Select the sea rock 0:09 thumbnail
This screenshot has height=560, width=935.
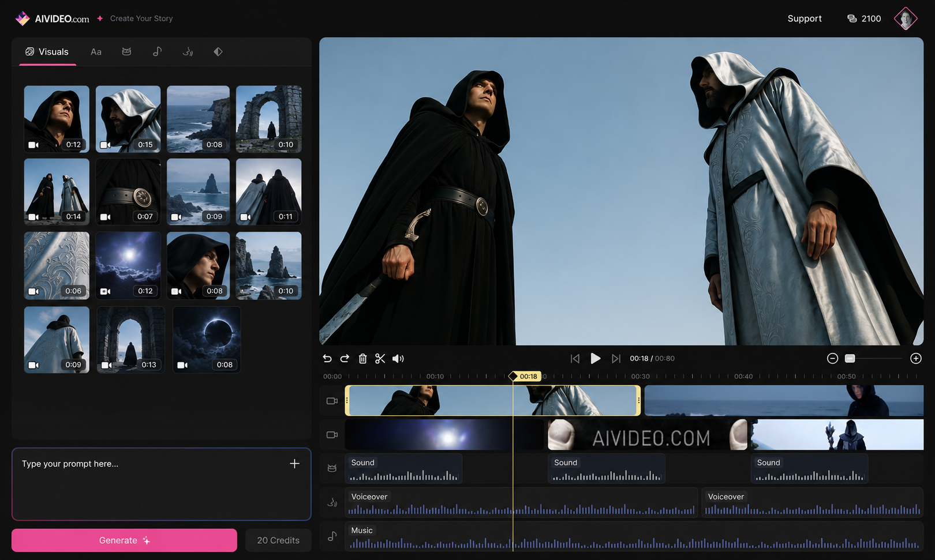point(198,191)
